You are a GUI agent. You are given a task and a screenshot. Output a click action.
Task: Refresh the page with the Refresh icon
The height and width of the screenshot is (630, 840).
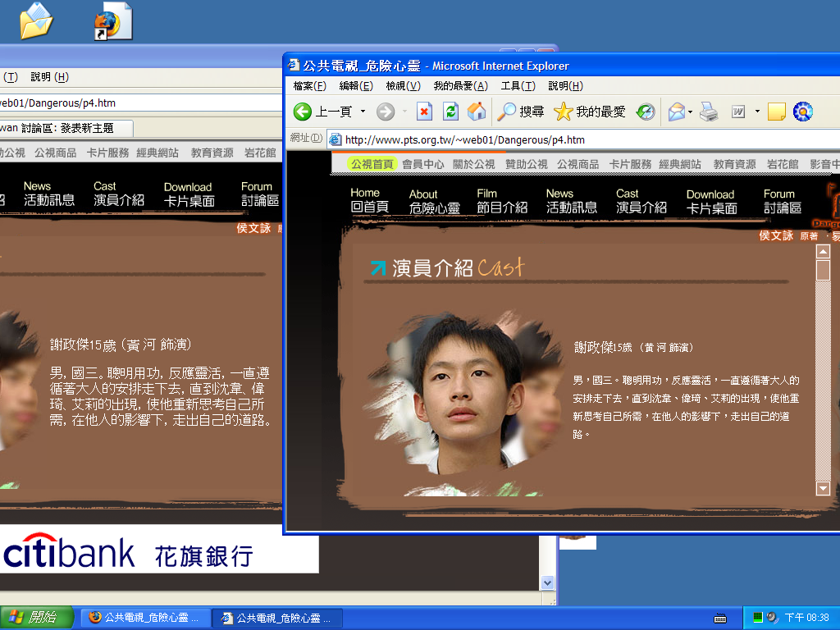[450, 112]
